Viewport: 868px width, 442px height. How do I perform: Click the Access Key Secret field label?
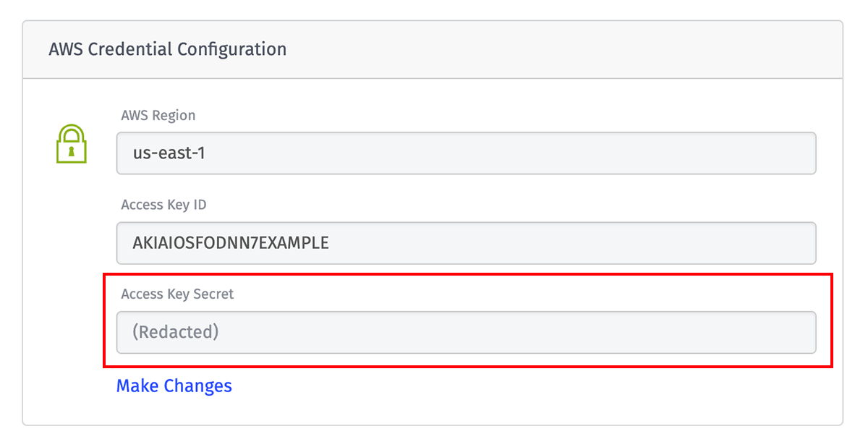coord(178,294)
